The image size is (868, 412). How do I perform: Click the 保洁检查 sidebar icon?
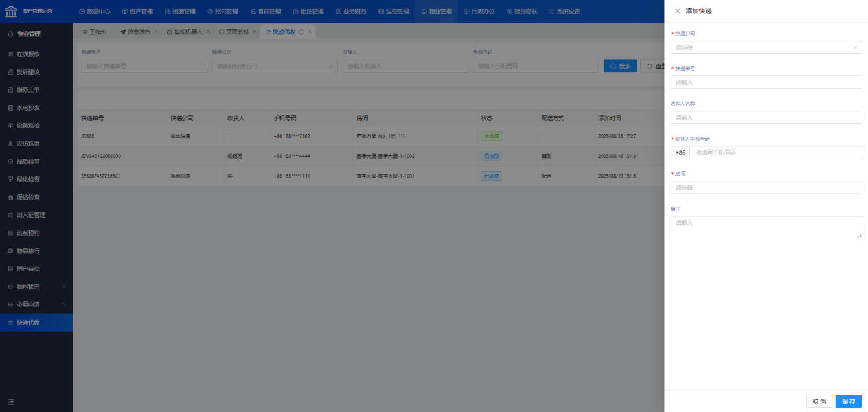point(10,197)
